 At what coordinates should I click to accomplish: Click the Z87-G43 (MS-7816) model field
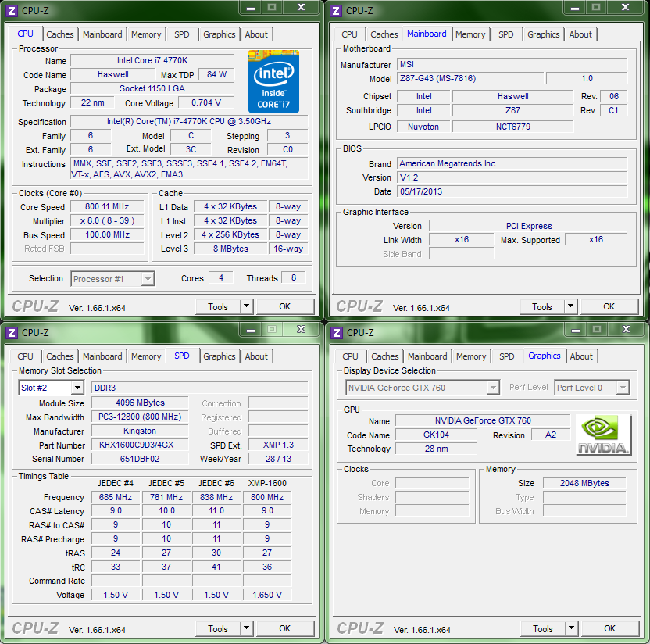tap(470, 78)
